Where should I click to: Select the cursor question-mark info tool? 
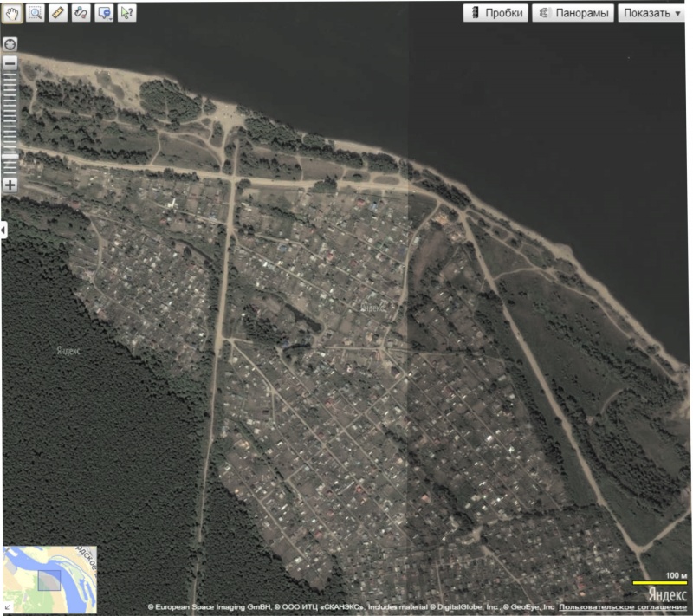pyautogui.click(x=126, y=13)
